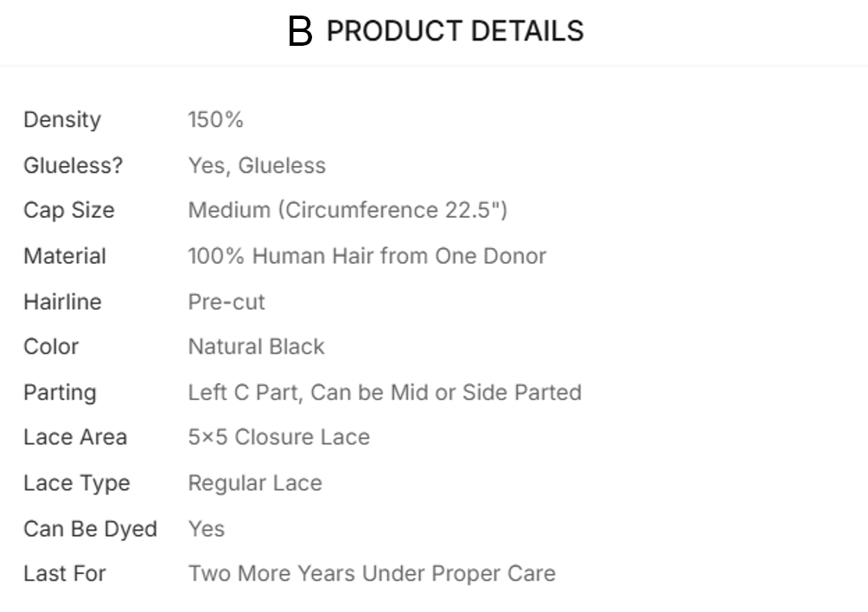Click the Glueless? label

pos(73,166)
